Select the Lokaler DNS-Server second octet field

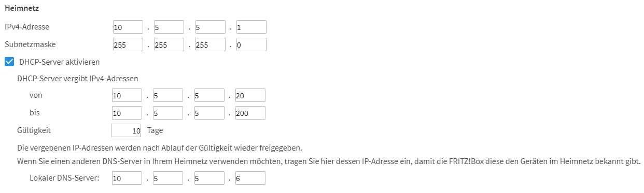coord(168,179)
